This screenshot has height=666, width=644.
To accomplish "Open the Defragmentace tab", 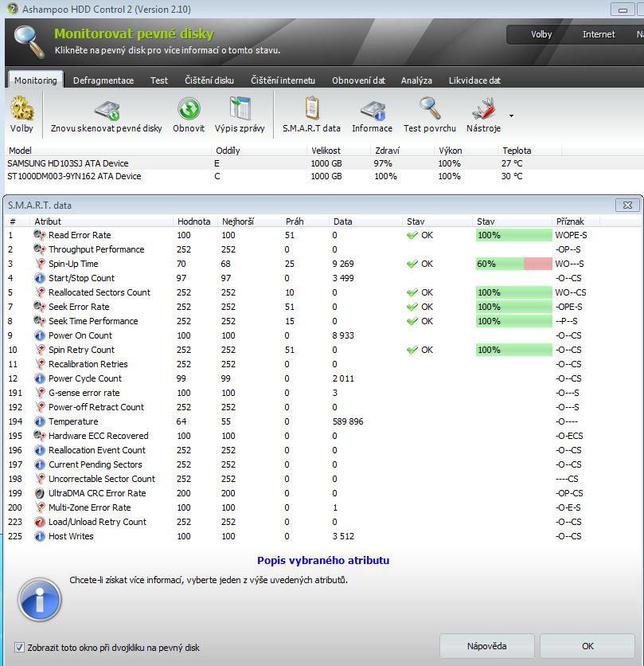I will point(103,80).
